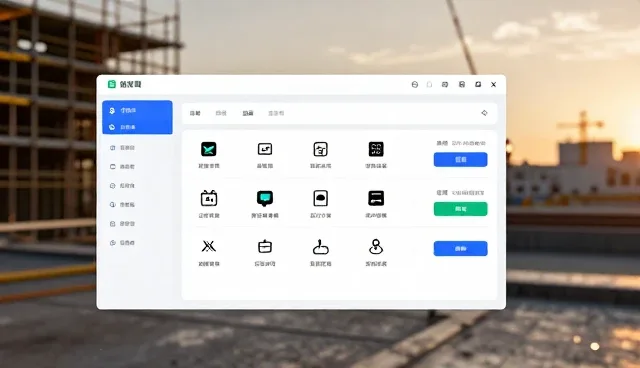Image resolution: width=640 pixels, height=368 pixels.
Task: Select the third bold tab in the tab bar
Action: (x=248, y=113)
